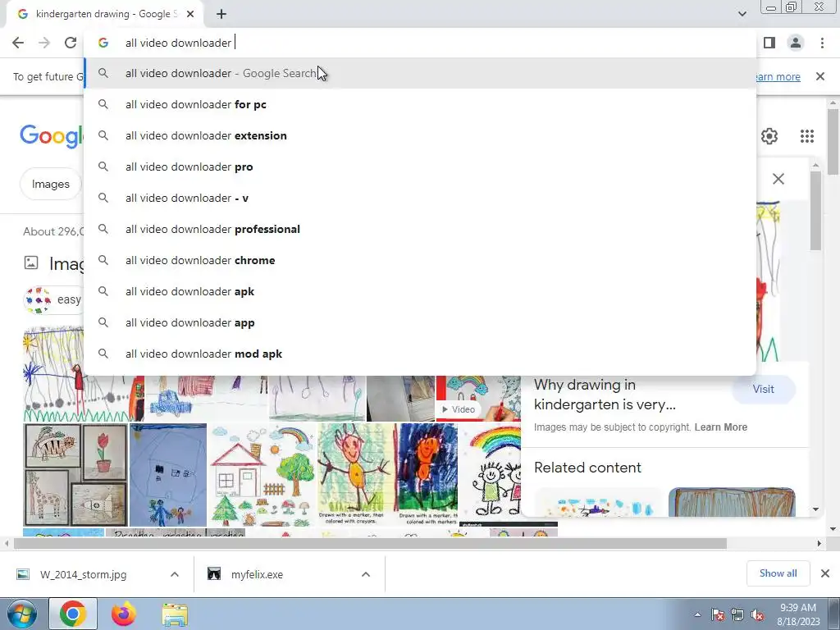The image size is (840, 630).
Task: Click the muted volume tray icon
Action: pyautogui.click(x=757, y=614)
